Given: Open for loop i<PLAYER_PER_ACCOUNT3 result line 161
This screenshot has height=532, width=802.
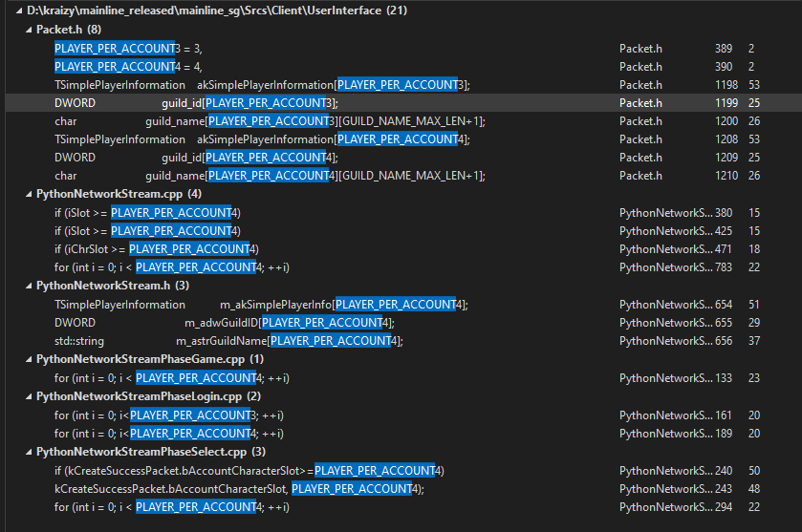Looking at the screenshot, I should (x=169, y=415).
